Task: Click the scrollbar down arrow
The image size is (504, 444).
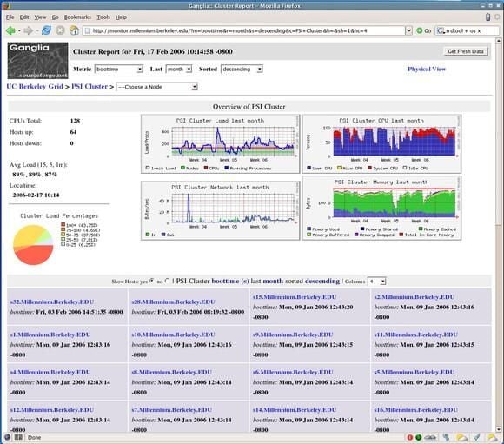Action: [x=499, y=429]
